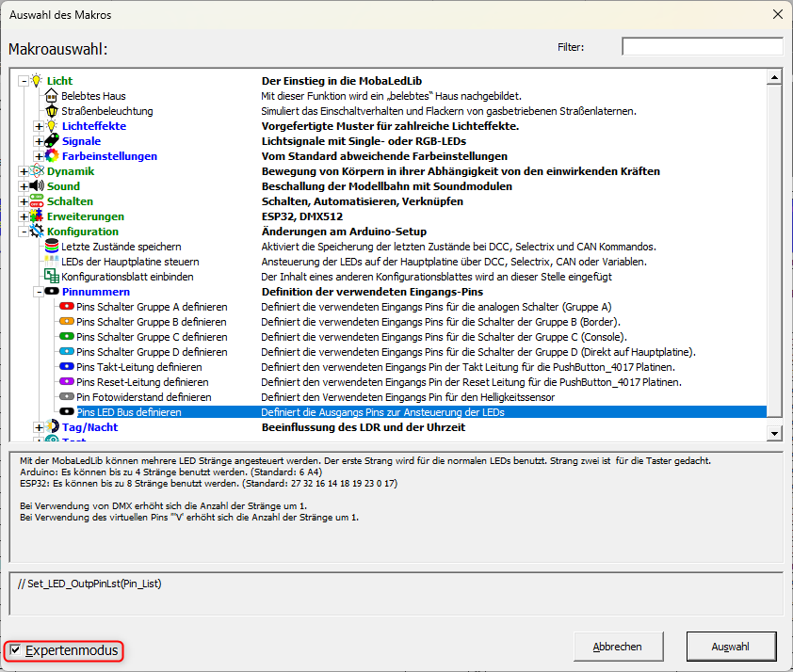Collapse the Licht tree node
The height and width of the screenshot is (672, 793).
(x=24, y=81)
